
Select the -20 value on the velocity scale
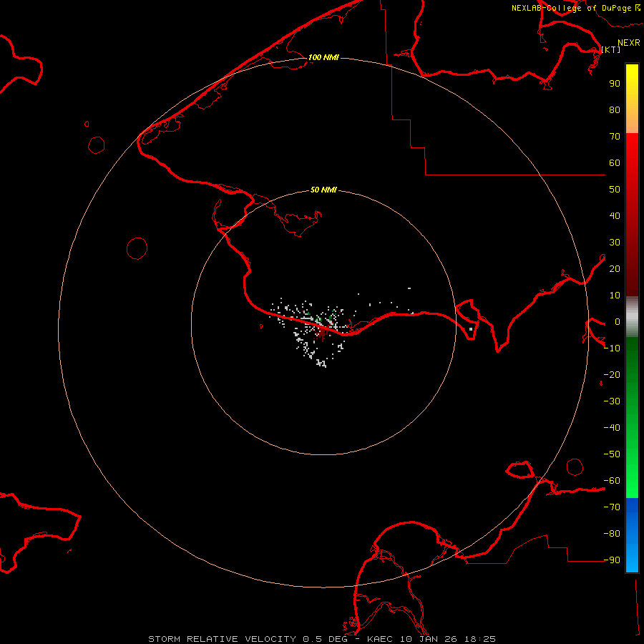(x=612, y=374)
